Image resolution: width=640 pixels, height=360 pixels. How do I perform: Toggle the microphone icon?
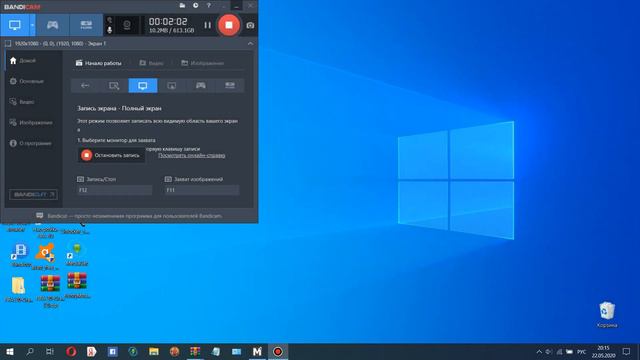pos(109,30)
